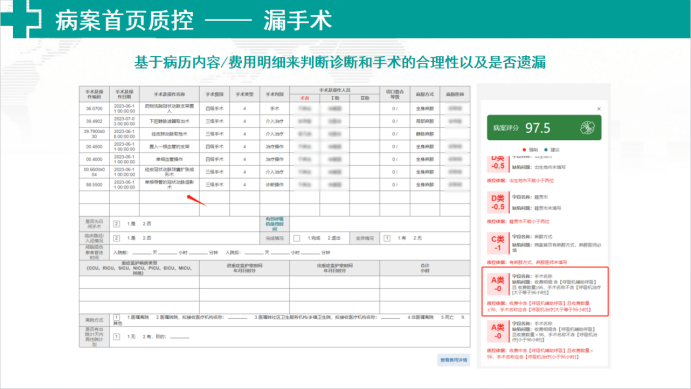Click the 手术判别 cell reading 诊断操作
The height and width of the screenshot is (389, 691).
[275, 185]
